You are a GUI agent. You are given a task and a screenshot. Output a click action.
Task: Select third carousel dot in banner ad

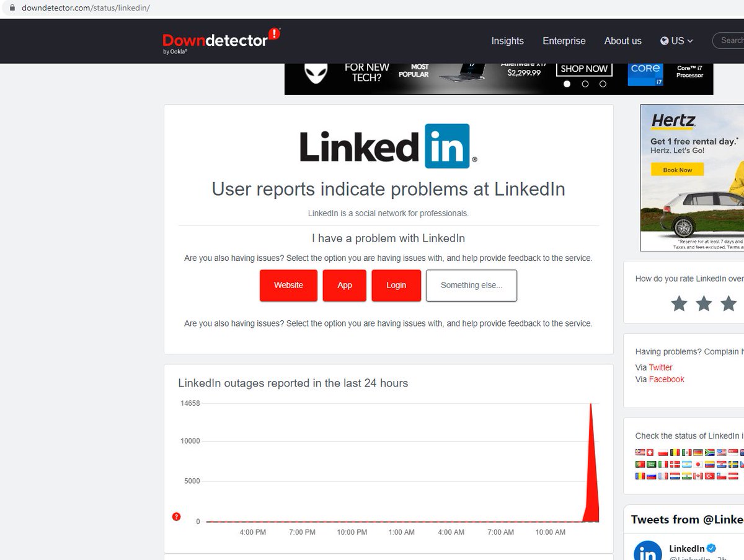603,84
